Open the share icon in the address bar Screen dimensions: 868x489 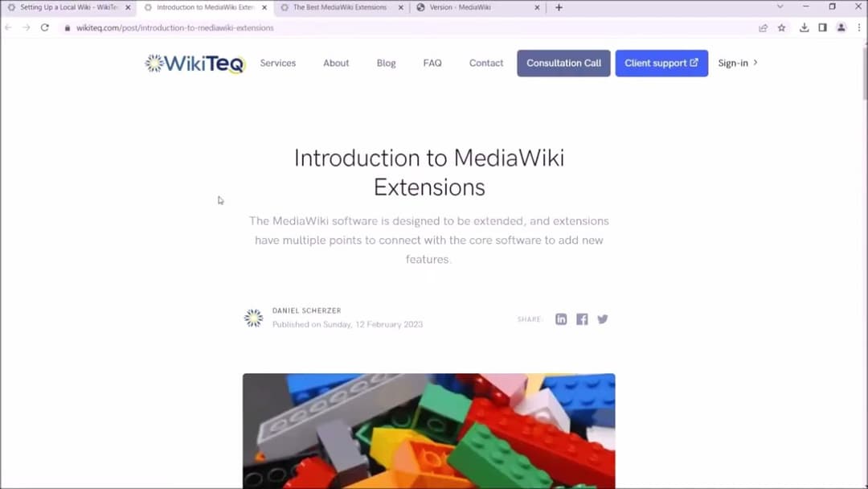[762, 27]
